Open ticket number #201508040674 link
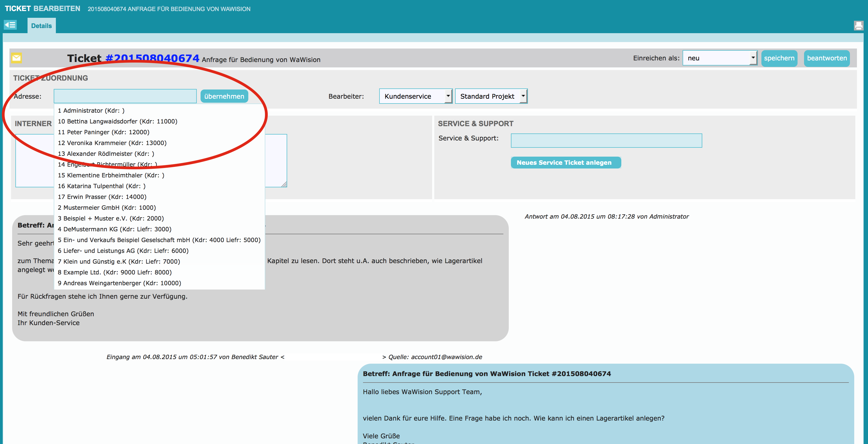The width and height of the screenshot is (868, 444). [152, 58]
